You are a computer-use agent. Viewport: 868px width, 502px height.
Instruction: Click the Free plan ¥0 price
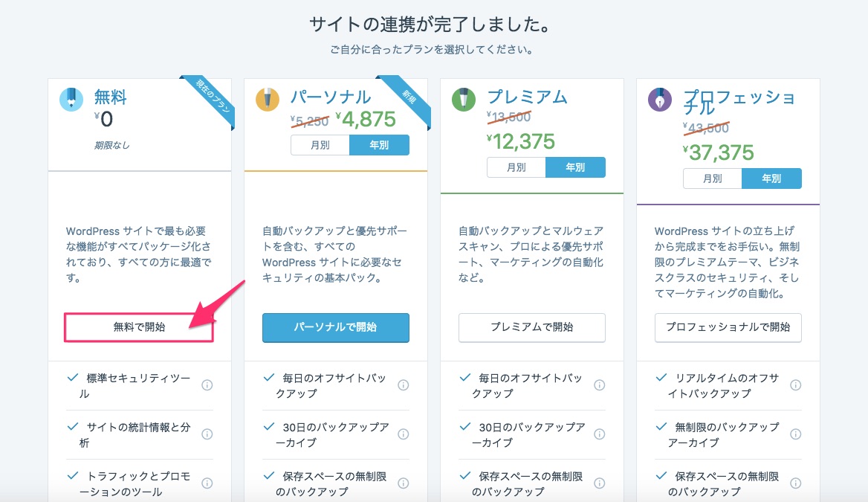click(x=103, y=119)
